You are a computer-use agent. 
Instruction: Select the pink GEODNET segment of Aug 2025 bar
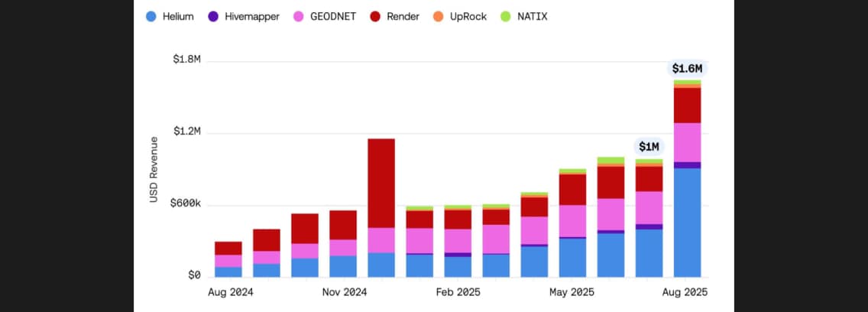click(687, 142)
